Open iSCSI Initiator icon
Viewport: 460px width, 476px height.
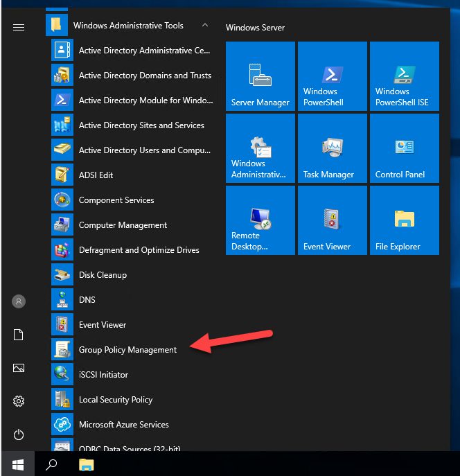pos(62,374)
